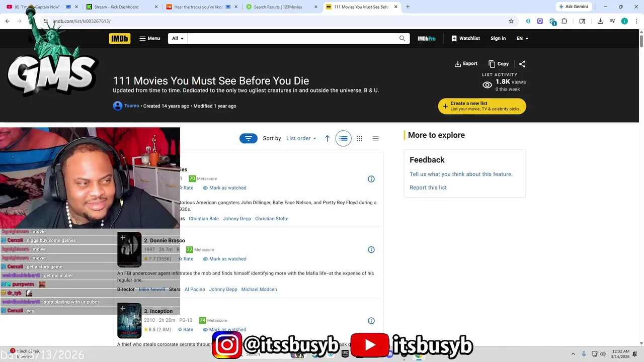The width and height of the screenshot is (644, 362).
Task: Expand the EN language dropdown
Action: coord(522,38)
